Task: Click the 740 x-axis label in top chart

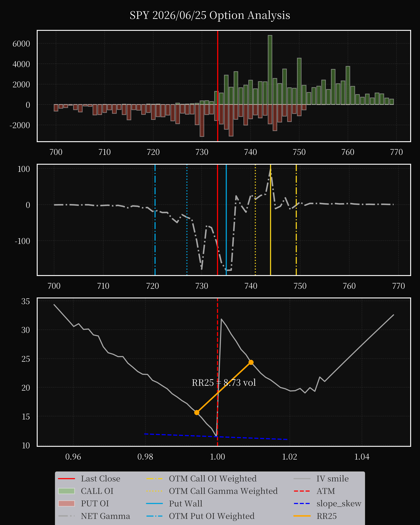Action: pos(251,152)
